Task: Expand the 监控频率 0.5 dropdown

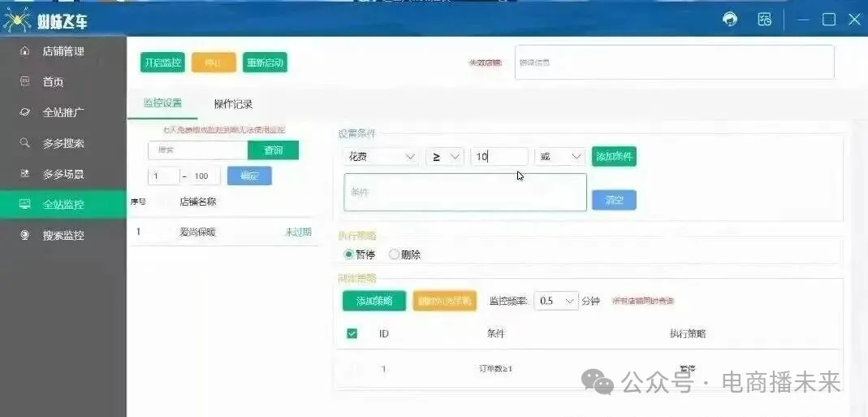Action: [555, 301]
